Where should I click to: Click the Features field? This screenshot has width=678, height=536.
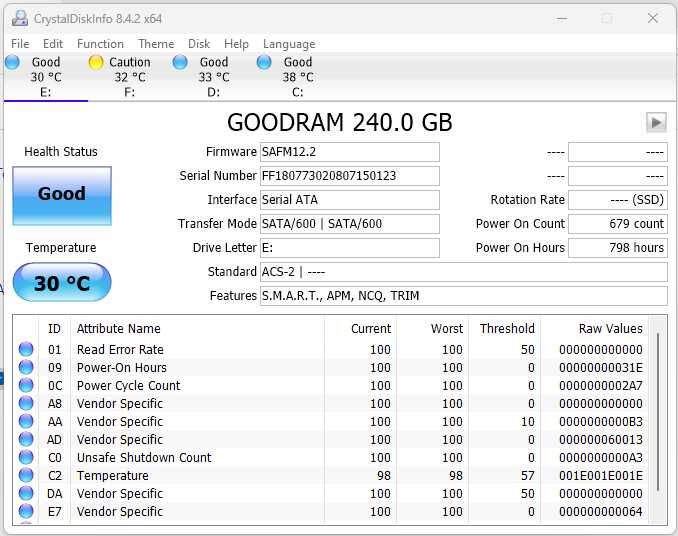(x=464, y=296)
